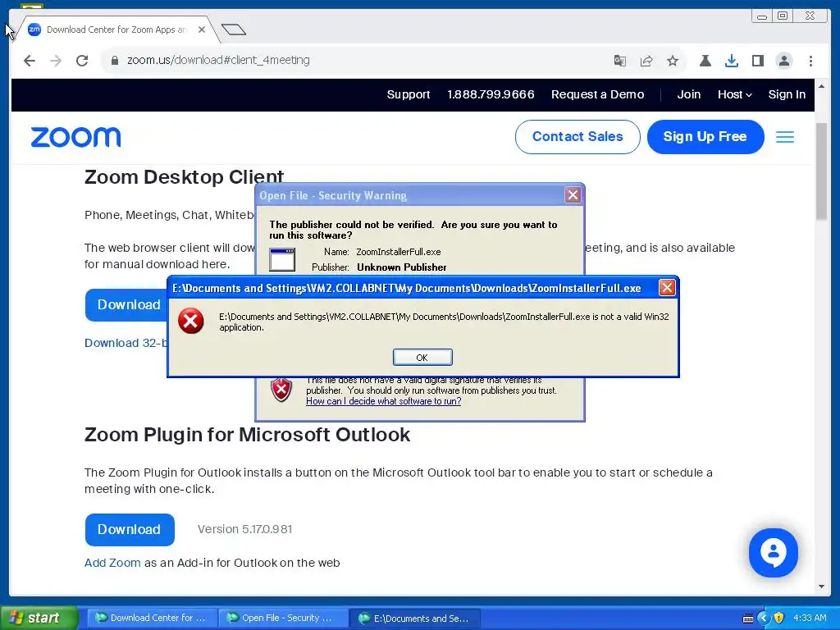This screenshot has width=840, height=630.
Task: Click the red shield warning icon
Action: pyautogui.click(x=281, y=390)
